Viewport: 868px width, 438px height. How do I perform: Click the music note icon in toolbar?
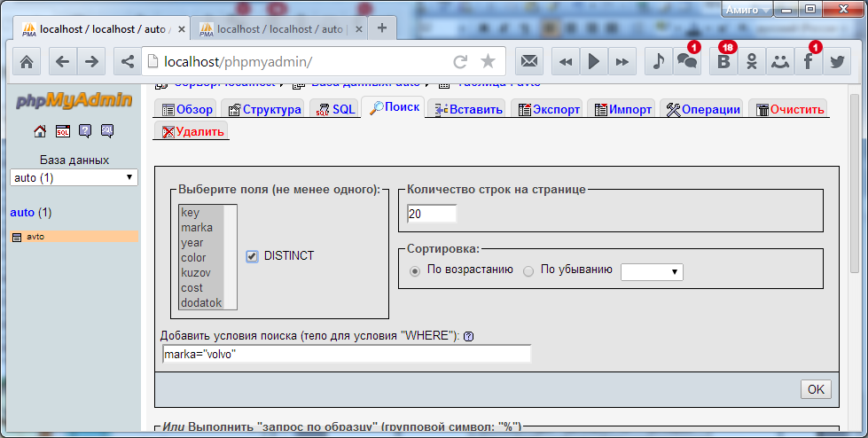point(658,61)
